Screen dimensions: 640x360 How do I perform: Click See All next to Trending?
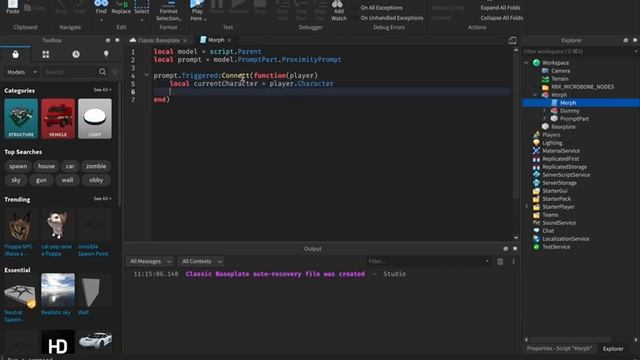point(102,199)
